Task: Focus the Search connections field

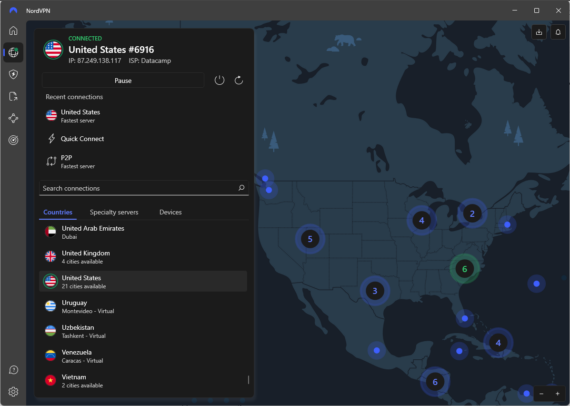Action: pyautogui.click(x=144, y=188)
